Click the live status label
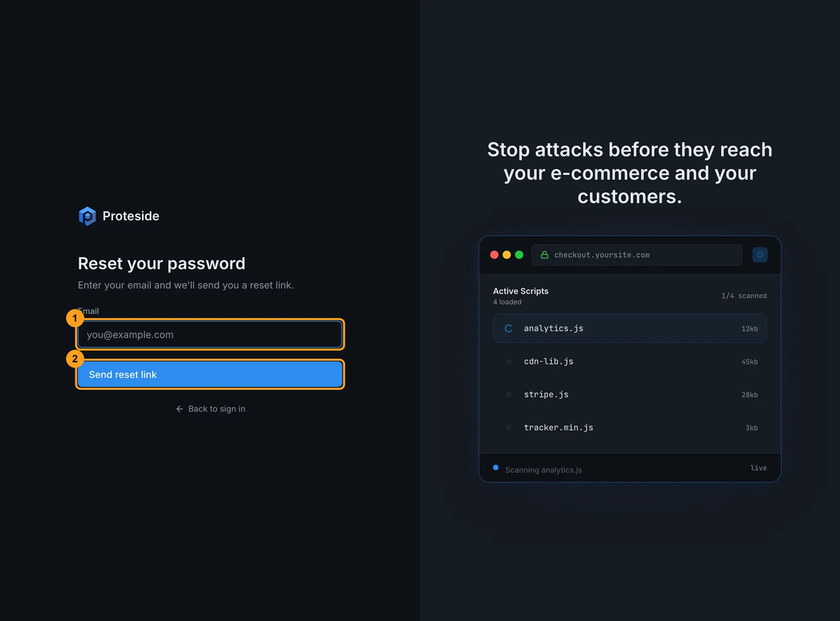This screenshot has height=621, width=840. 759,468
